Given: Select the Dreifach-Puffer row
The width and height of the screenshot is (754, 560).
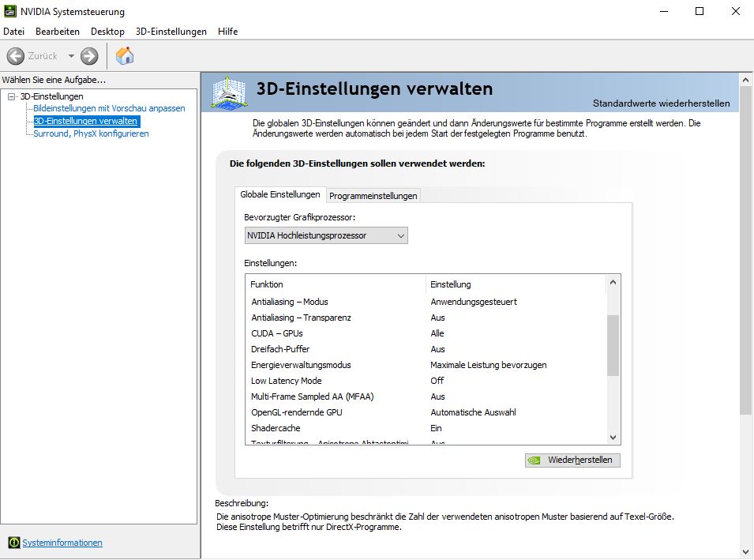Looking at the screenshot, I should pyautogui.click(x=426, y=349).
